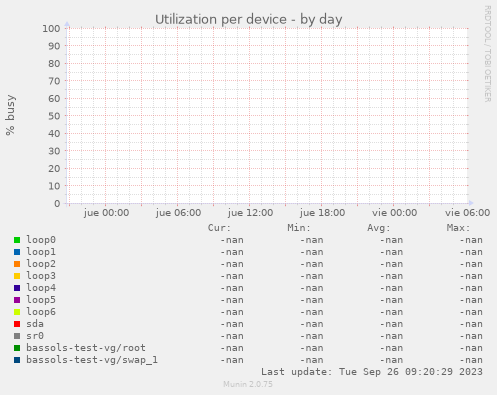
Task: Select the loop3 legend label
Action: (41, 276)
